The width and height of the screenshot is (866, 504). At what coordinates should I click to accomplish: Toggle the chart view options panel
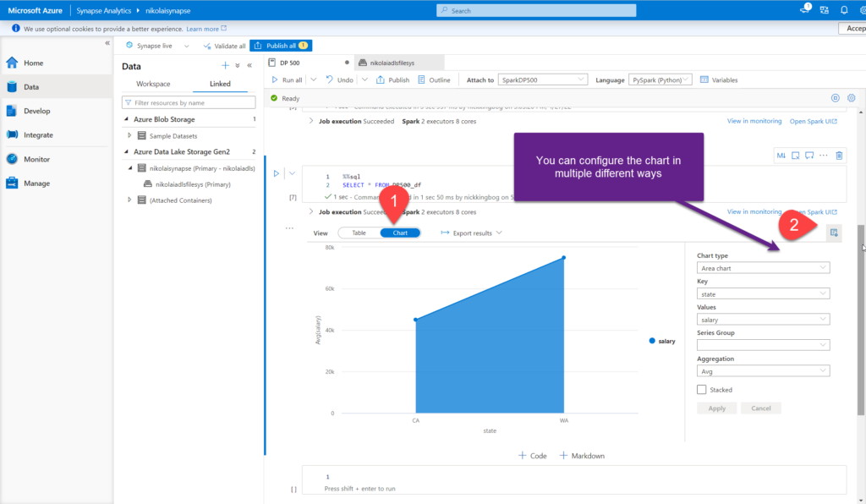[x=834, y=233]
